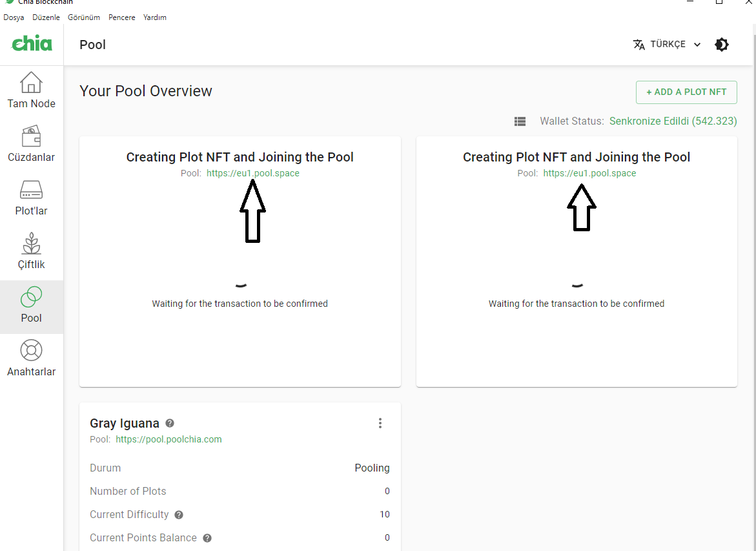The width and height of the screenshot is (756, 551).
Task: Open the Düzenle menu
Action: tap(46, 17)
